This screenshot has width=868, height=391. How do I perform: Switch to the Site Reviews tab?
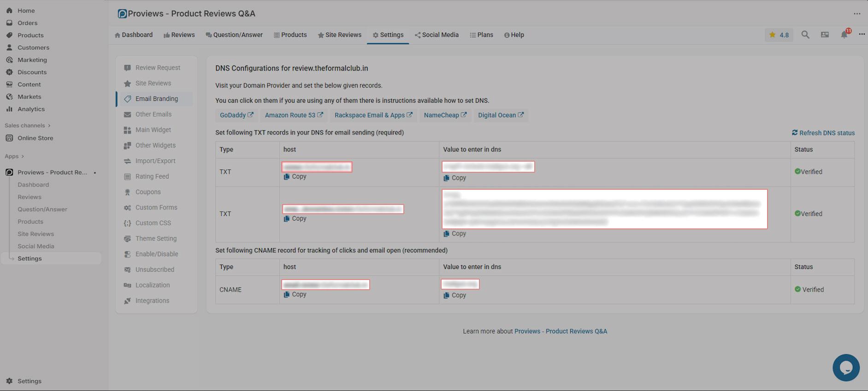point(339,35)
